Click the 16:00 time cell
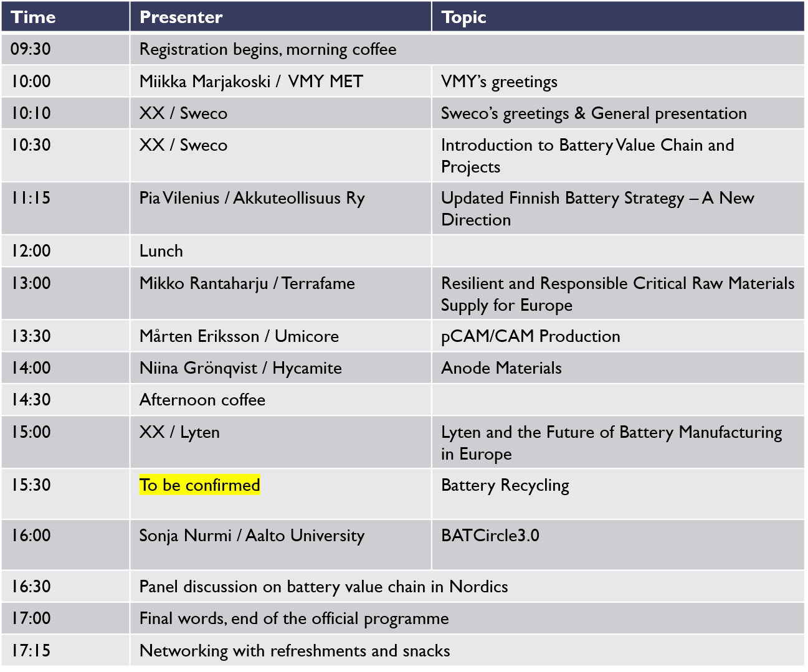 [65, 545]
